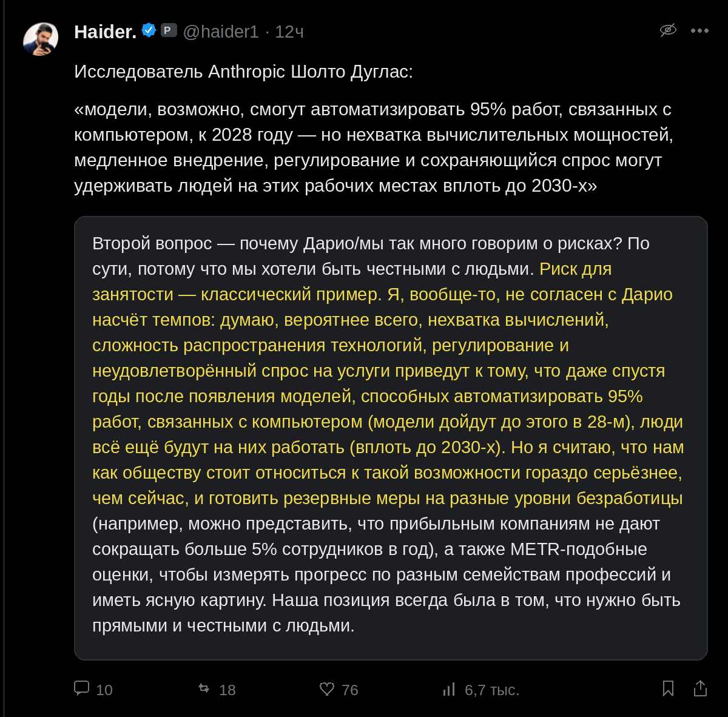The image size is (728, 717).
Task: Click the repost arrows icon
Action: 204,688
